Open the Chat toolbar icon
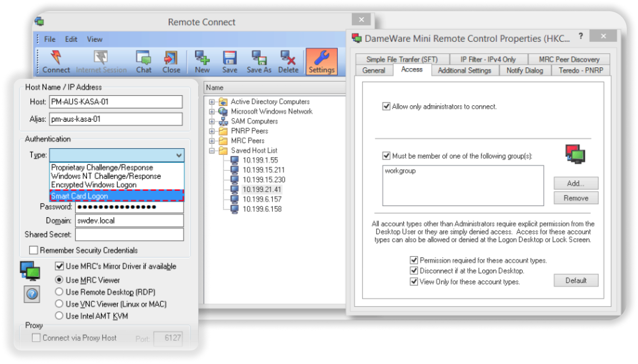This screenshot has height=364, width=638. pos(144,58)
